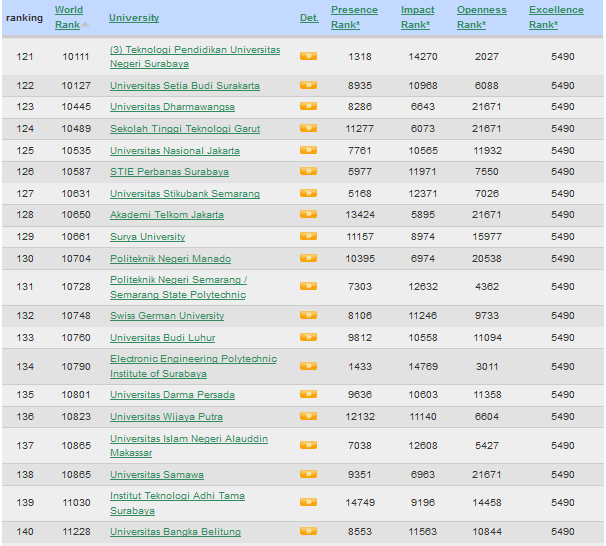Open Akademi Telkom Jakarta link
The height and width of the screenshot is (546, 606).
click(x=167, y=214)
